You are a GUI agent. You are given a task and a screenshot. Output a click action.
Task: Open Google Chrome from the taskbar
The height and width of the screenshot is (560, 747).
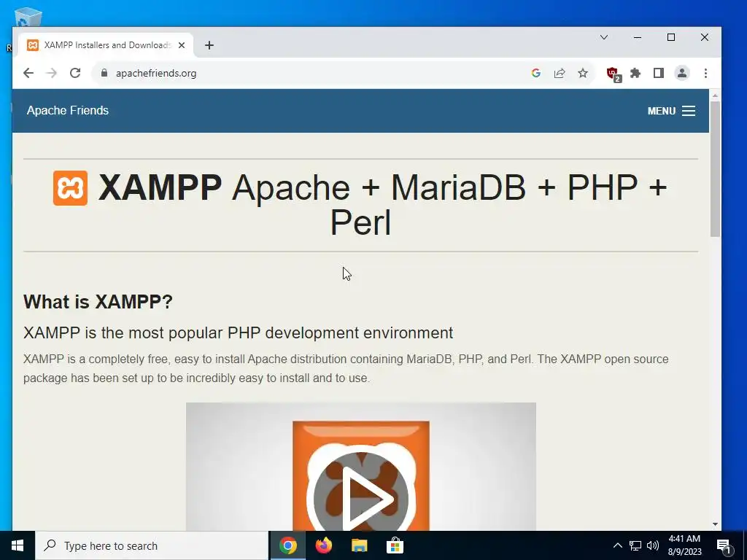[x=287, y=545]
